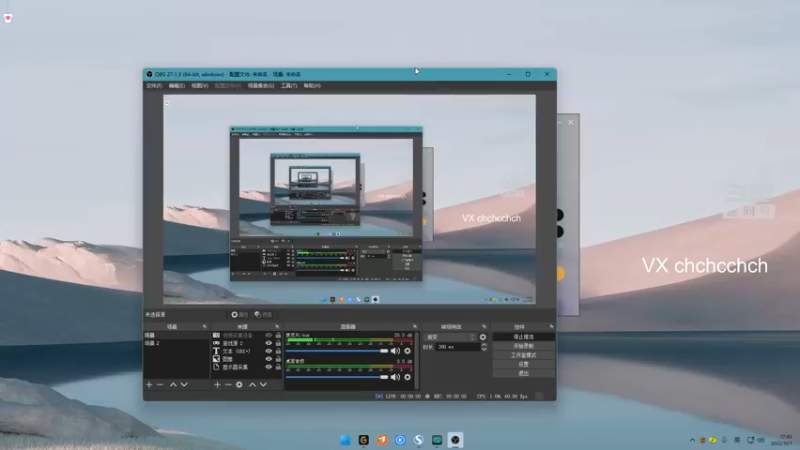Image resolution: width=800 pixels, height=450 pixels.
Task: Pop out the 场景 dock using its header icon
Action: tap(205, 327)
